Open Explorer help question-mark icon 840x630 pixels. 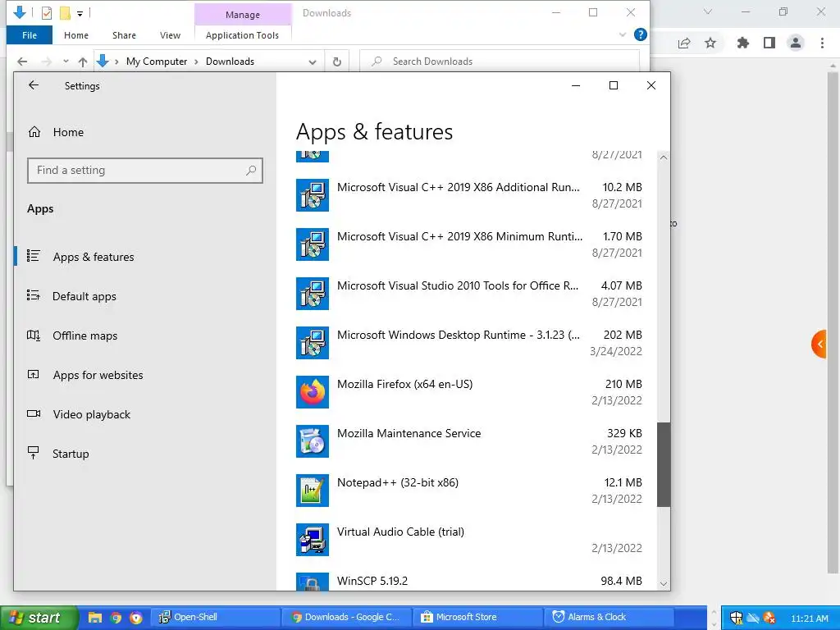point(640,34)
